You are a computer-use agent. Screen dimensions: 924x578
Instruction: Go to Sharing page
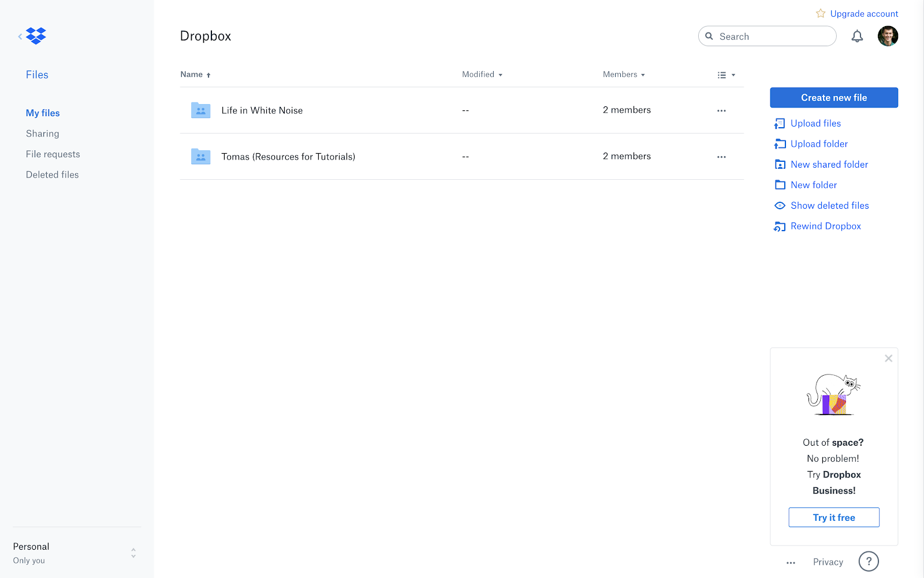[x=42, y=134]
